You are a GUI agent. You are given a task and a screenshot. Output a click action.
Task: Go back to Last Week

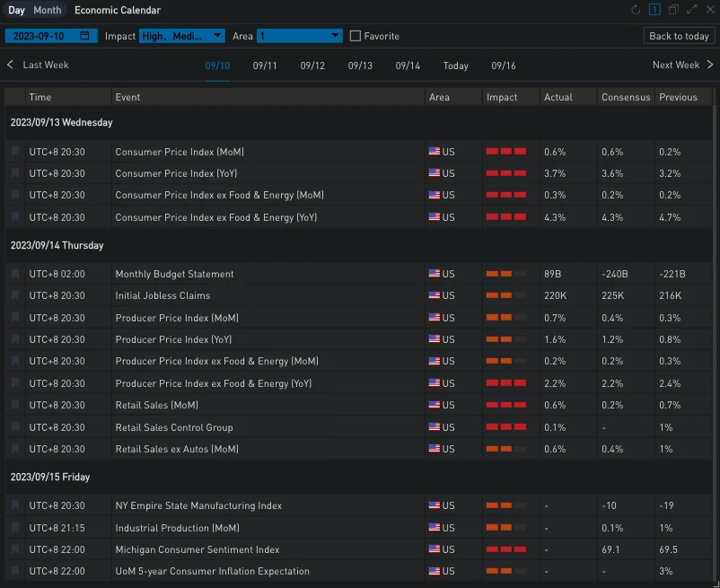[38, 65]
